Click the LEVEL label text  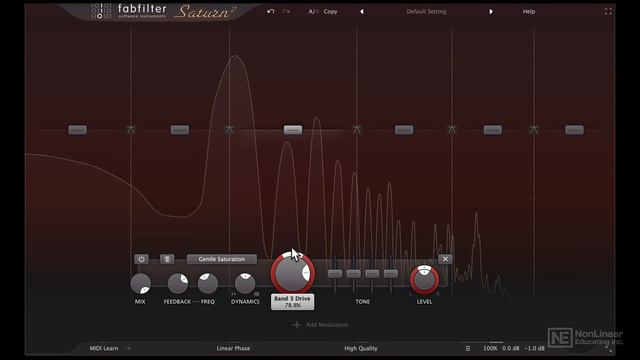[x=424, y=302]
